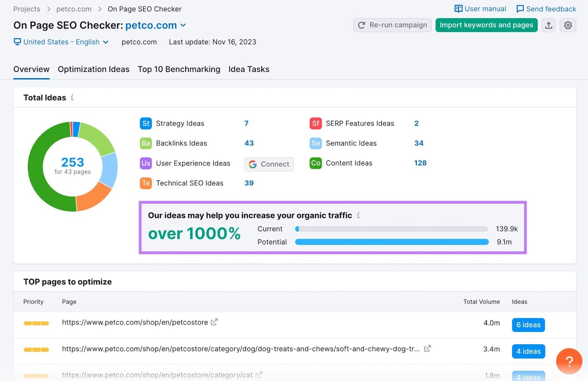Open the campaign settings gear icon
Screen dimensions: 588x381
(568, 25)
